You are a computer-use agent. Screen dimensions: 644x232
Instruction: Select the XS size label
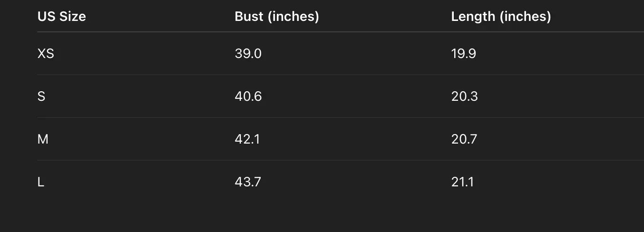coord(46,54)
